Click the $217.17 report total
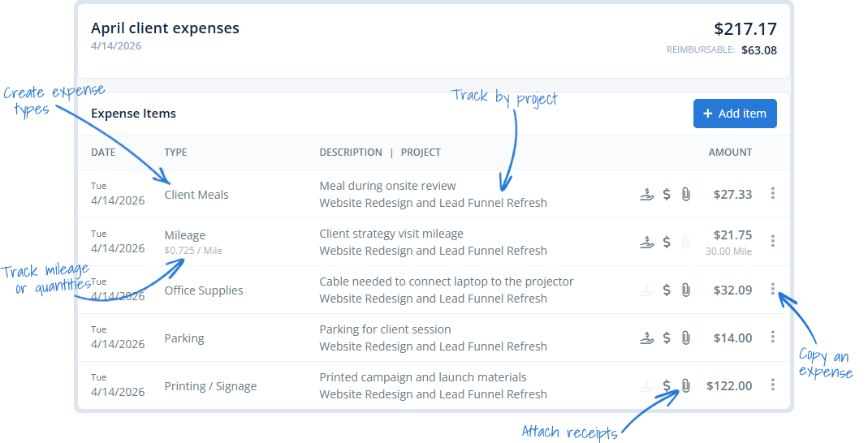Screen dimensions: 868x443 tap(745, 28)
